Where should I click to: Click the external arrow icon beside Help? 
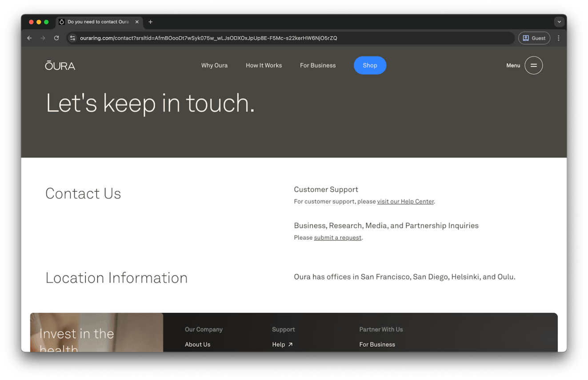click(290, 344)
